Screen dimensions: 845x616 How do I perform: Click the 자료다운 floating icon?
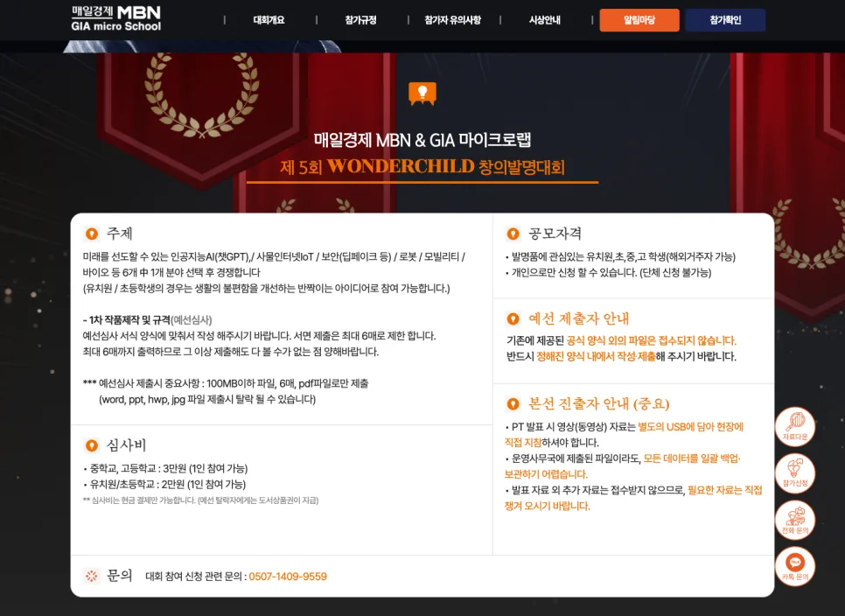pyautogui.click(x=795, y=427)
